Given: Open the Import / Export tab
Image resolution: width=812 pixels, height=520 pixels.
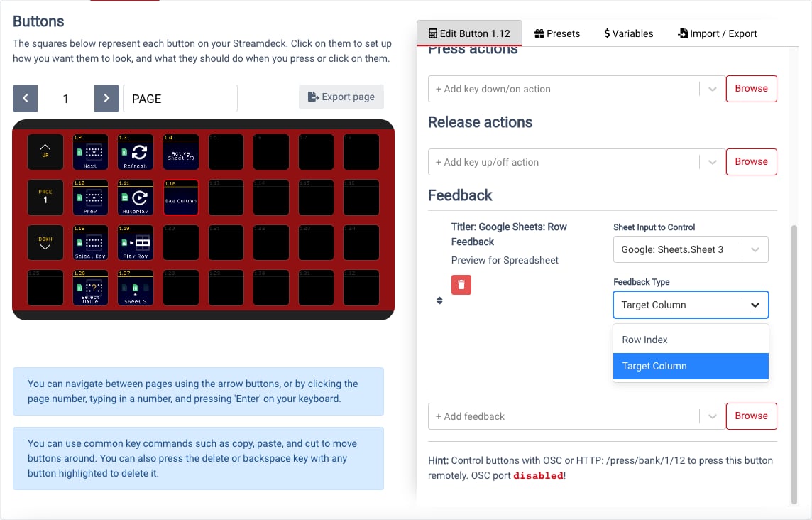Looking at the screenshot, I should click(717, 33).
